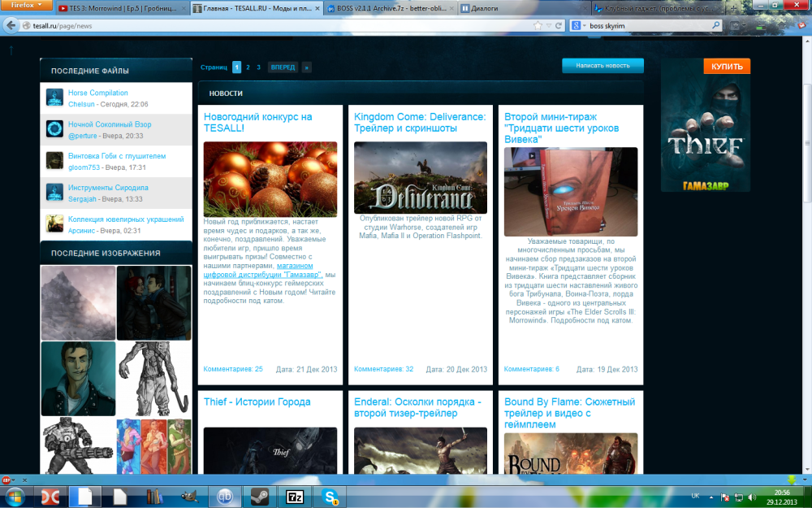Screen dimensions: 812x508
Task: Open the Ночной Соколиный Взор file link
Action: coord(110,124)
